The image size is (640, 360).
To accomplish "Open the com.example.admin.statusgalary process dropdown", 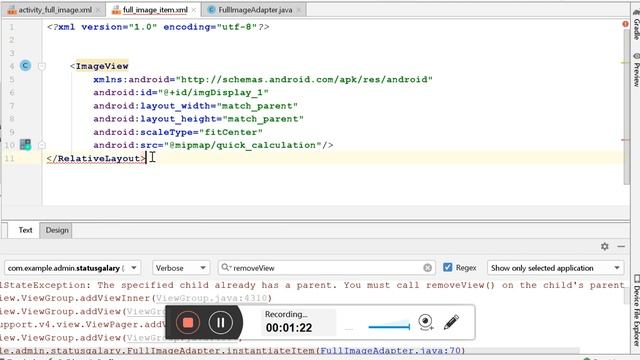I will pos(72,268).
